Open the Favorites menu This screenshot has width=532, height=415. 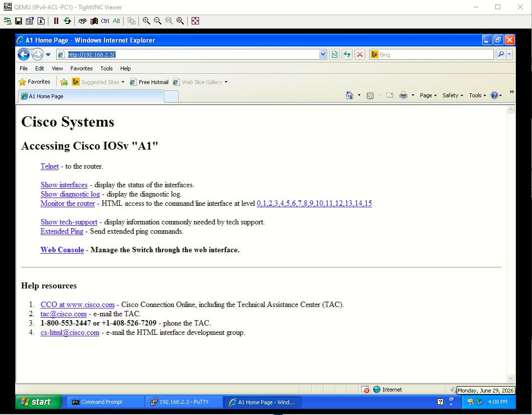coord(82,68)
